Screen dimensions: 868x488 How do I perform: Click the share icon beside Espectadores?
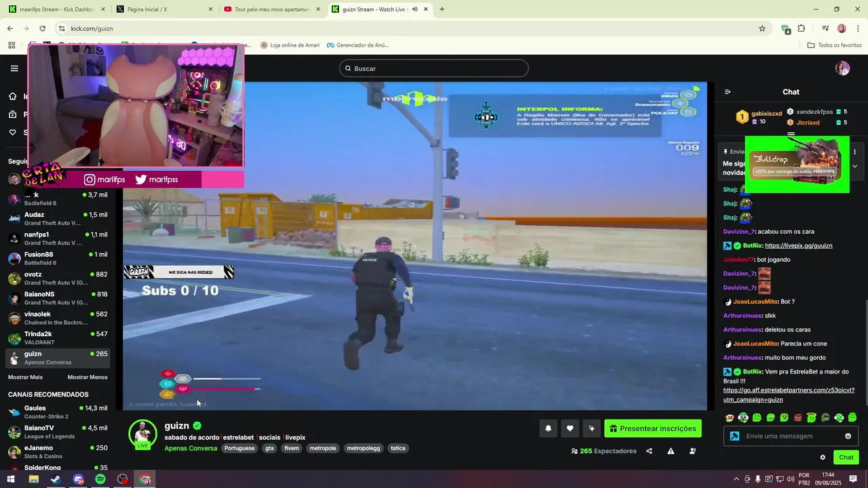[x=649, y=451]
